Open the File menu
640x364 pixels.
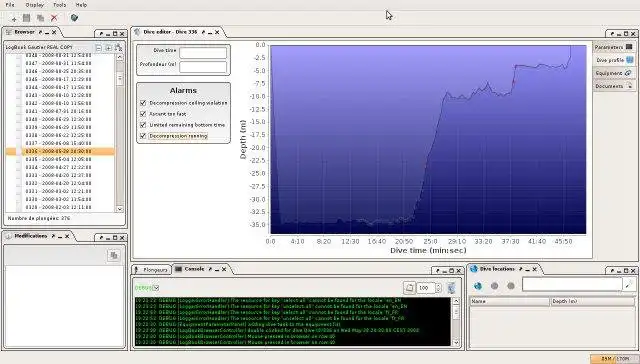9,5
